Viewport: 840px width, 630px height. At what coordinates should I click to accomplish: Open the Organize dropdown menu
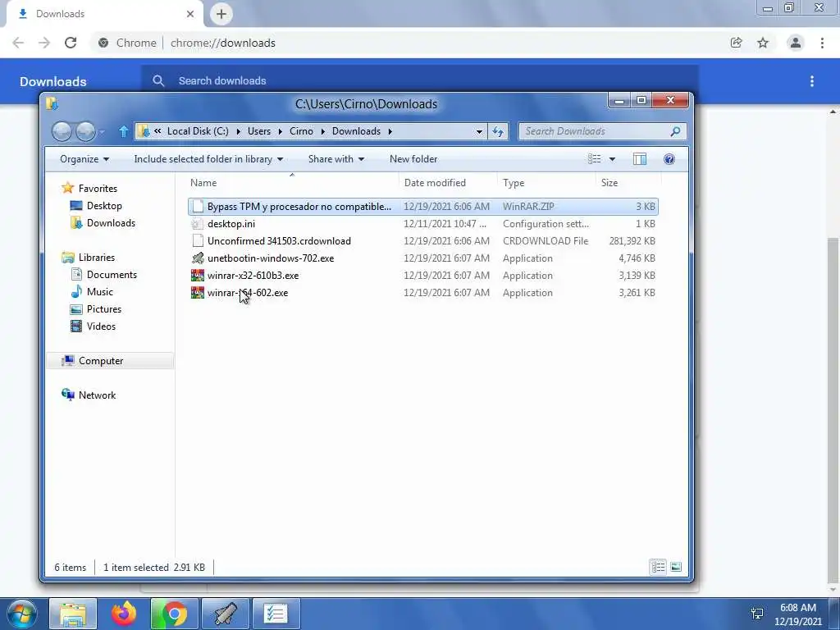tap(84, 159)
